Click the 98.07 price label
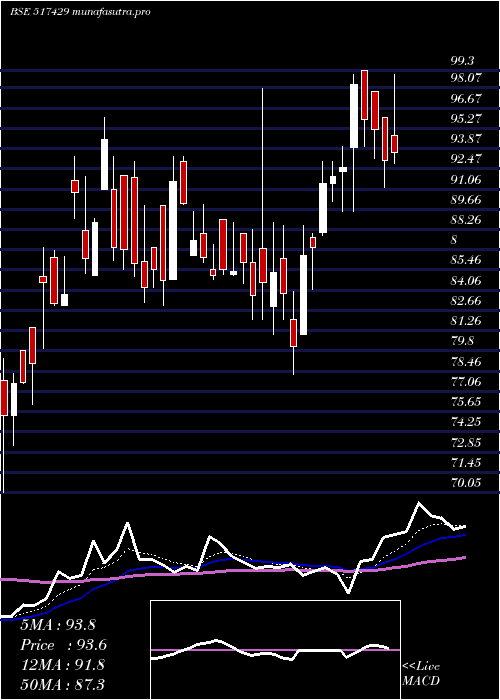This screenshot has width=500, height=700. (x=467, y=78)
